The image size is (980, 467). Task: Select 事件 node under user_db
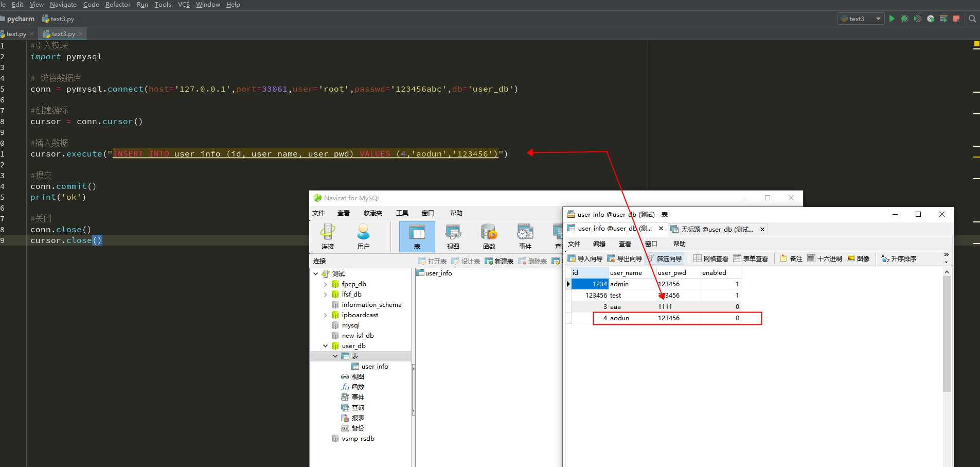coord(358,397)
